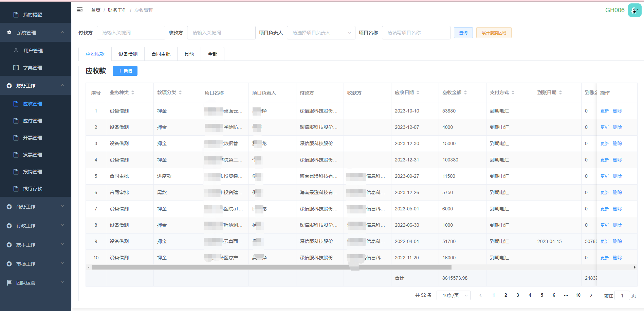644x311 pixels.
Task: Click the 银行存款 document icon
Action: (x=16, y=189)
